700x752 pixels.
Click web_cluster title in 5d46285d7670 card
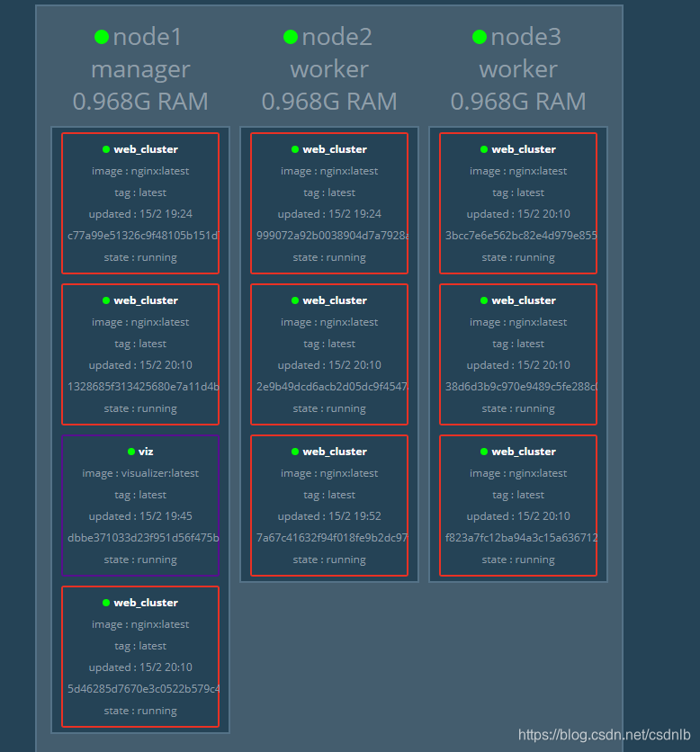click(146, 603)
